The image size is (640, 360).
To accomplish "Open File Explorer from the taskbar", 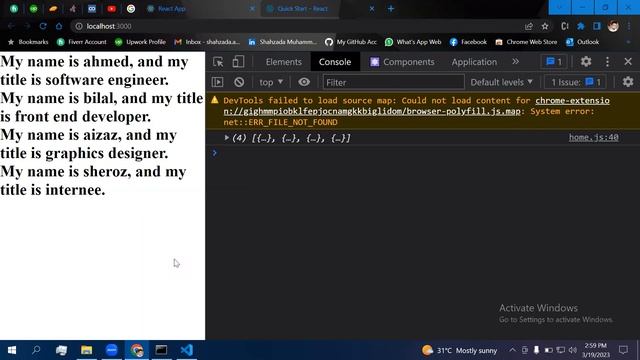I will click(87, 350).
